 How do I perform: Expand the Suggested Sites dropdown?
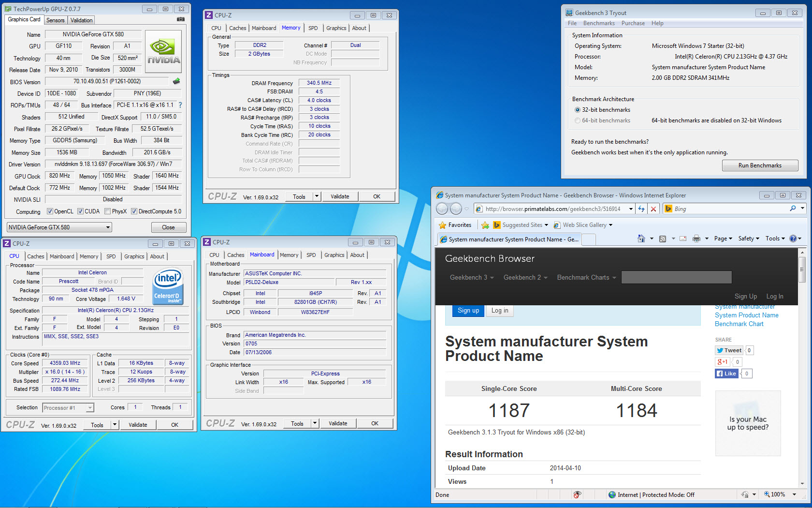[x=546, y=225]
